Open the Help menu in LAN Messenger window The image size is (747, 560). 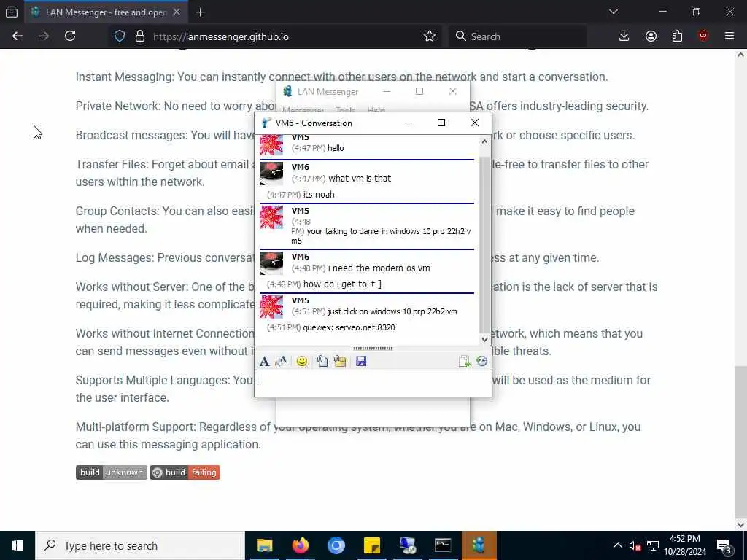coord(376,111)
